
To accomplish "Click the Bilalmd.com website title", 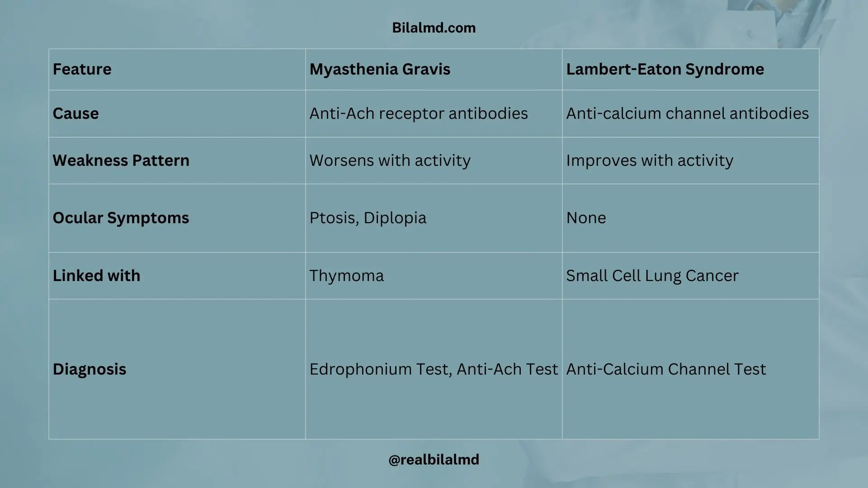I will 434,28.
